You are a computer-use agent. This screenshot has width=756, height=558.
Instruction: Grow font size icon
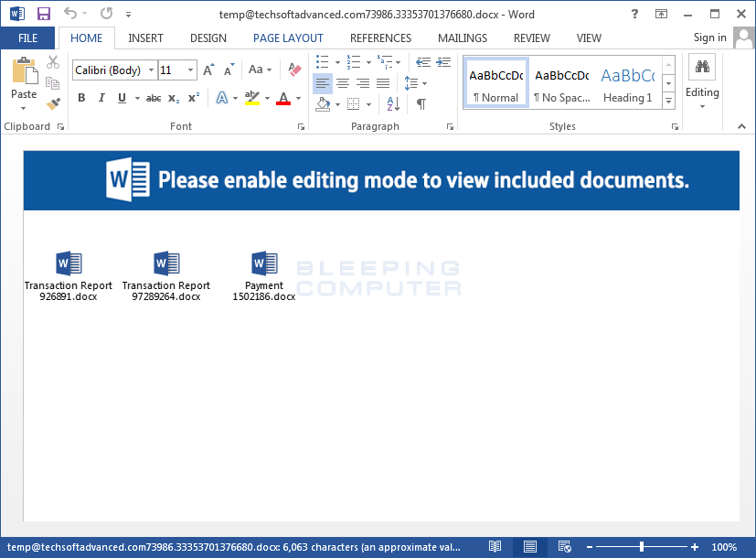pos(208,70)
